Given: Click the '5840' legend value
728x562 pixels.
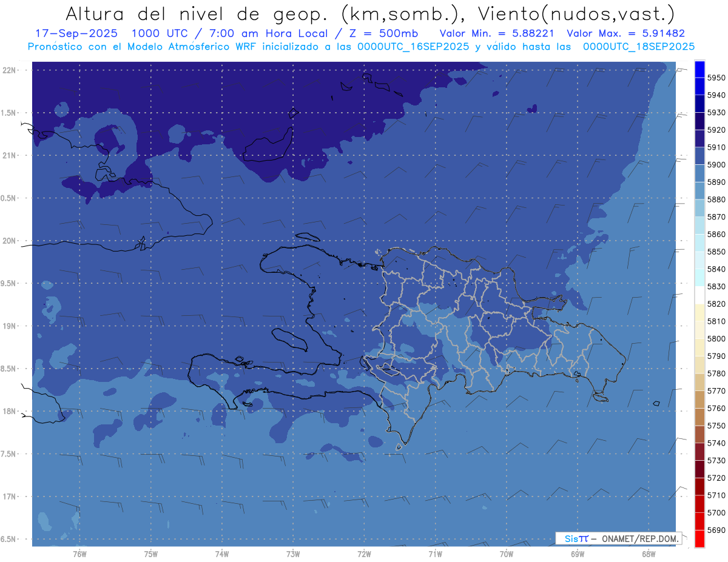Looking at the screenshot, I should point(716,269).
